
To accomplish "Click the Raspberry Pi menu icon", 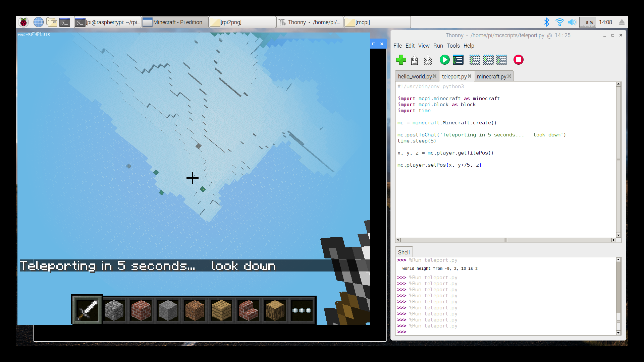I will [23, 22].
